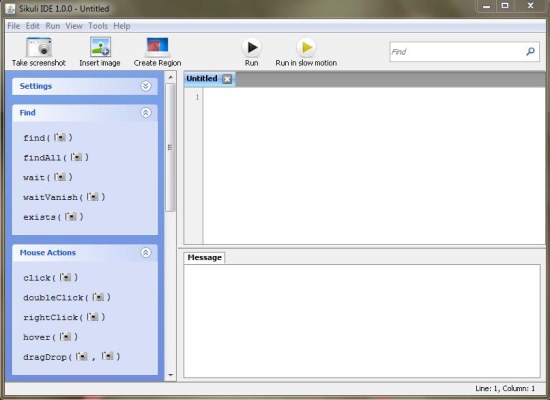The width and height of the screenshot is (550, 400).
Task: Open the Edit menu
Action: [33, 26]
